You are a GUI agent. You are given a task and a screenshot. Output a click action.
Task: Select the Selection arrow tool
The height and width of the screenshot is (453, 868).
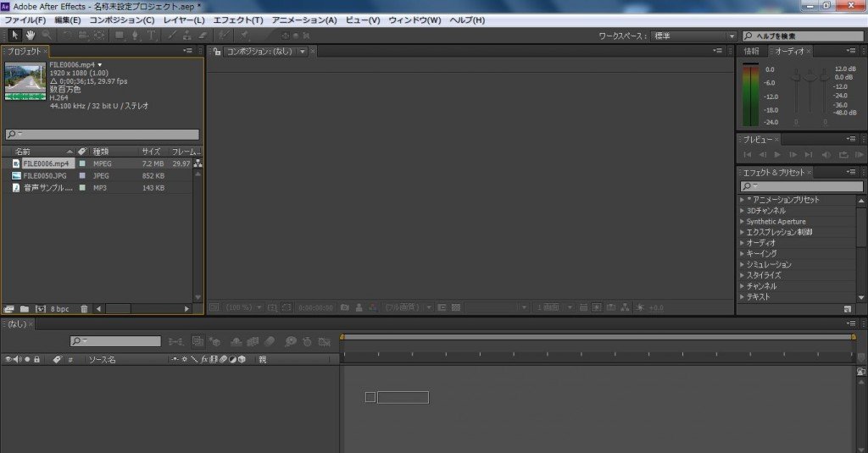pyautogui.click(x=15, y=36)
